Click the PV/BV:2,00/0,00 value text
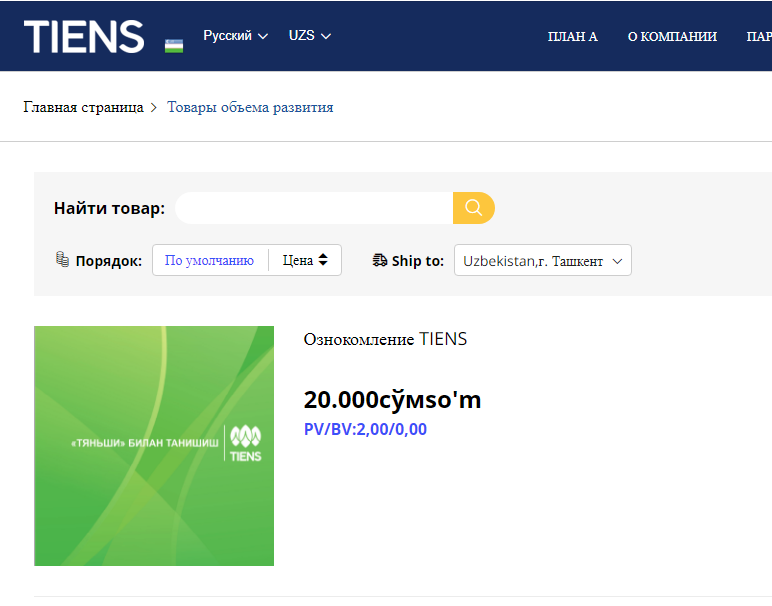The image size is (772, 606). click(x=365, y=429)
